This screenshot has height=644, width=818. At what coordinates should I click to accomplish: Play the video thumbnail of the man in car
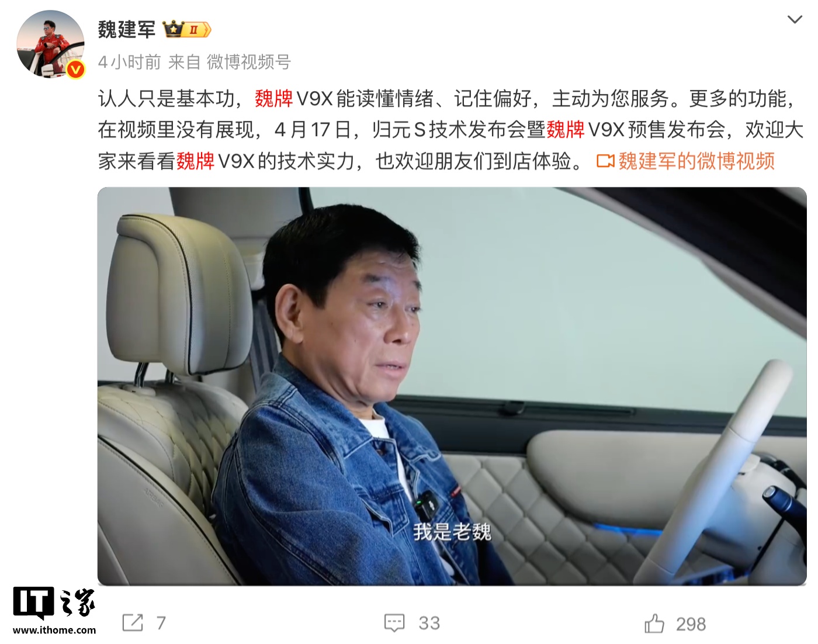452,386
